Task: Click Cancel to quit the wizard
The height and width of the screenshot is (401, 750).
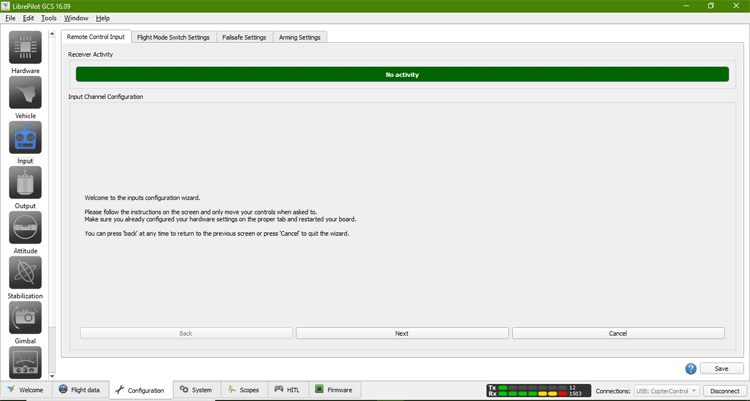Action: 618,334
